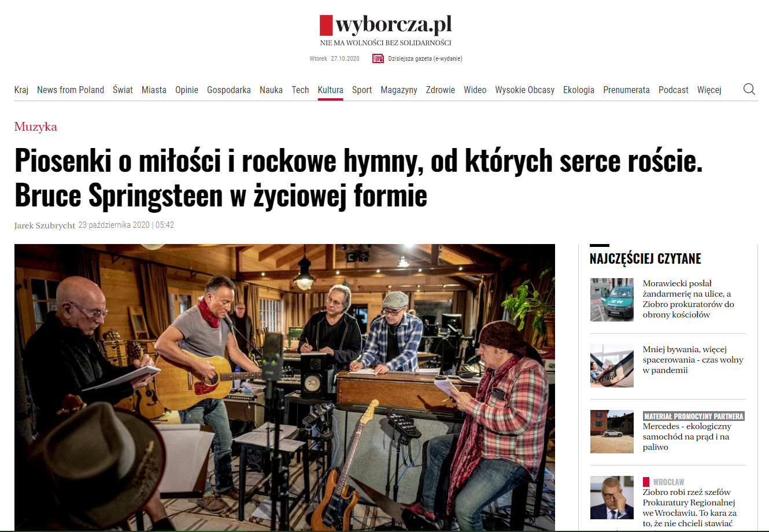Screen dimensions: 769x532
Task: Open the Sport section
Action: tap(362, 90)
